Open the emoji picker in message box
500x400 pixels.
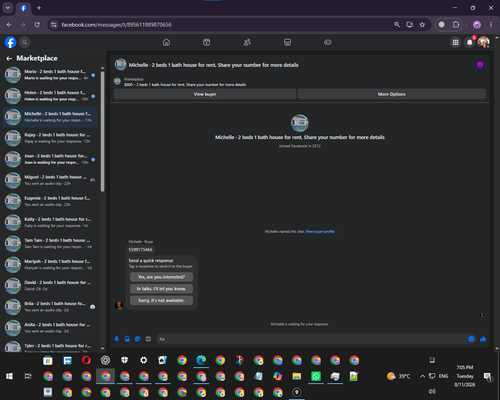coord(471,339)
